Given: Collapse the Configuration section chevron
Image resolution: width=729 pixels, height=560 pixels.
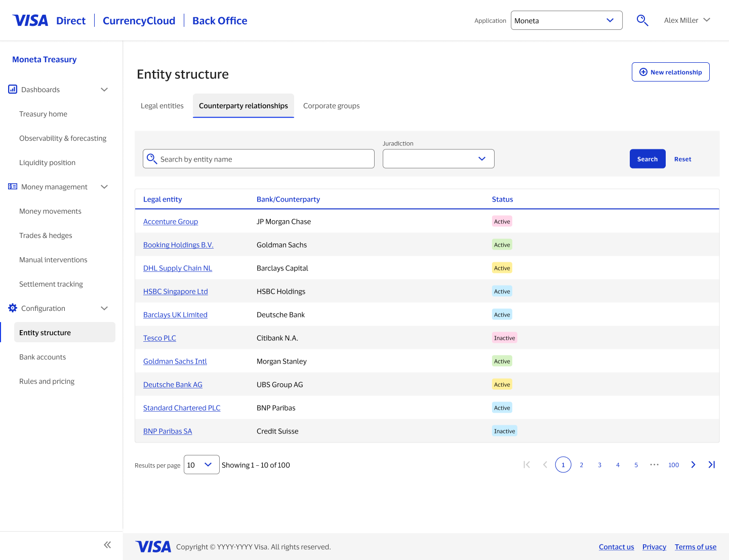Looking at the screenshot, I should (x=104, y=308).
